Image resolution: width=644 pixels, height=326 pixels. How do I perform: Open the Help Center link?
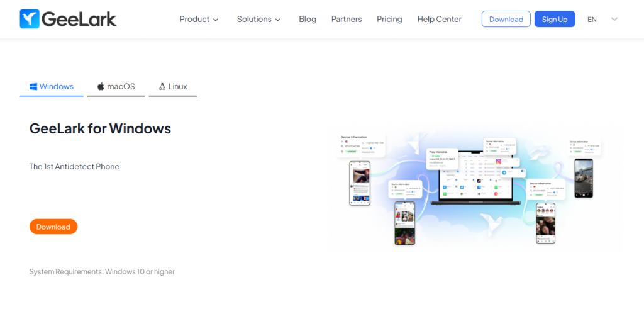tap(440, 20)
